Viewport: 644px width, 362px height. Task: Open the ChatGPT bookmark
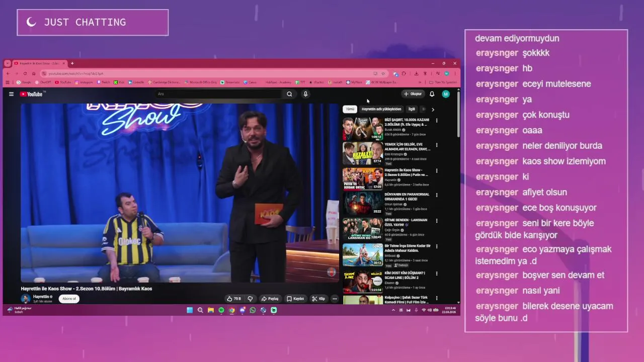point(43,82)
